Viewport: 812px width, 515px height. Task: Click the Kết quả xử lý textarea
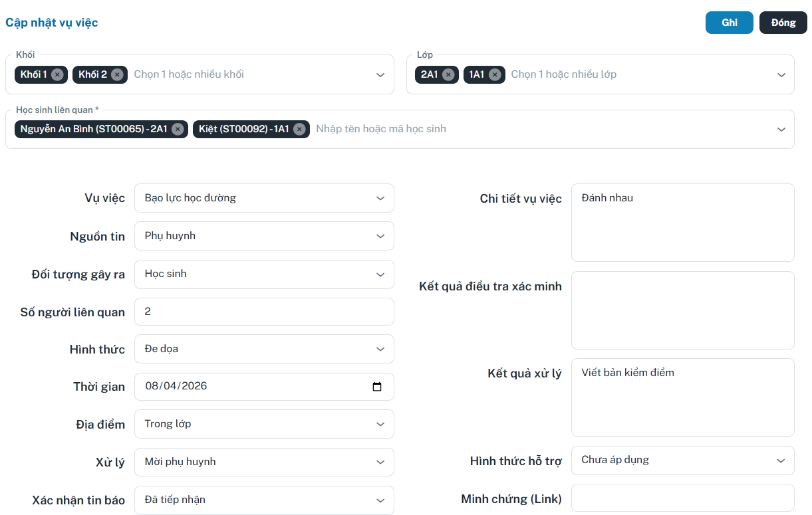(683, 397)
